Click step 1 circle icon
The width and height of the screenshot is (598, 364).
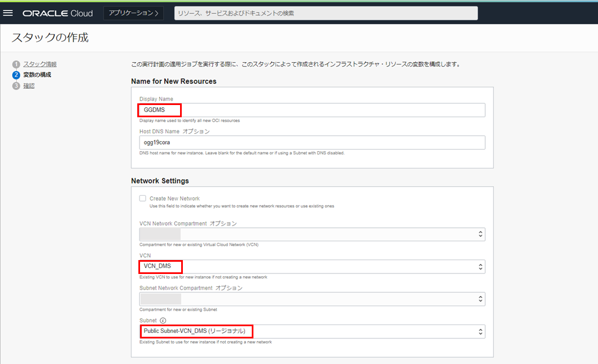16,64
